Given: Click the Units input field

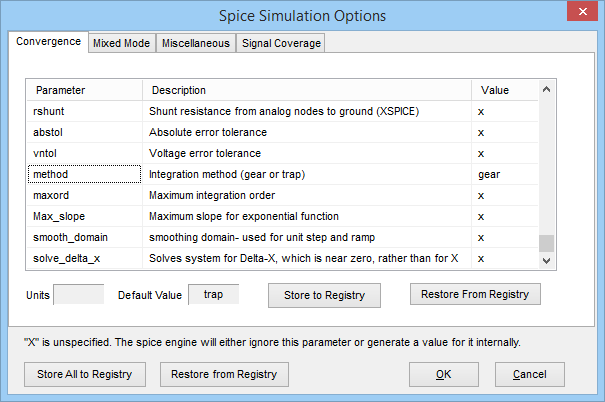Looking at the screenshot, I should [x=78, y=294].
